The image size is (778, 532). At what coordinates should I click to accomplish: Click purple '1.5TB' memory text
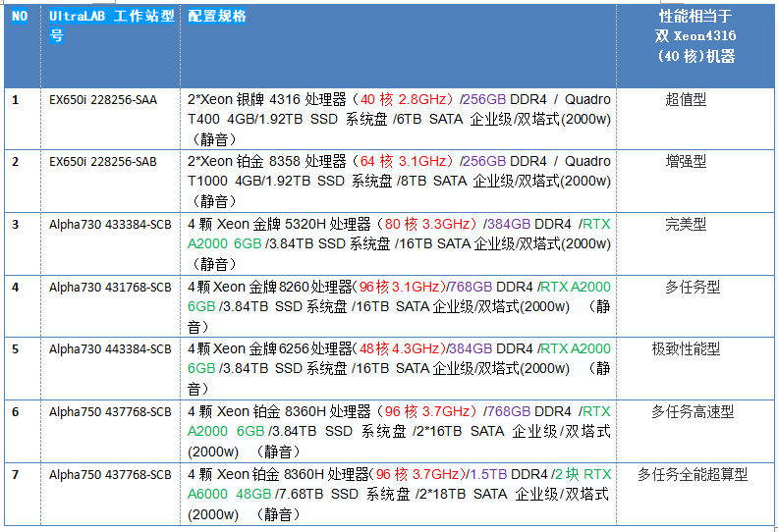(488, 474)
